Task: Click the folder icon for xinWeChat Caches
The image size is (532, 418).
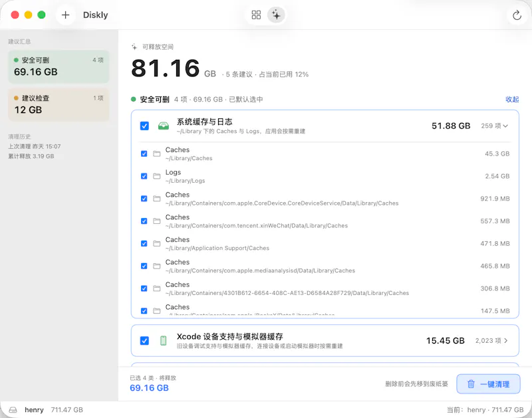Action: coord(157,221)
